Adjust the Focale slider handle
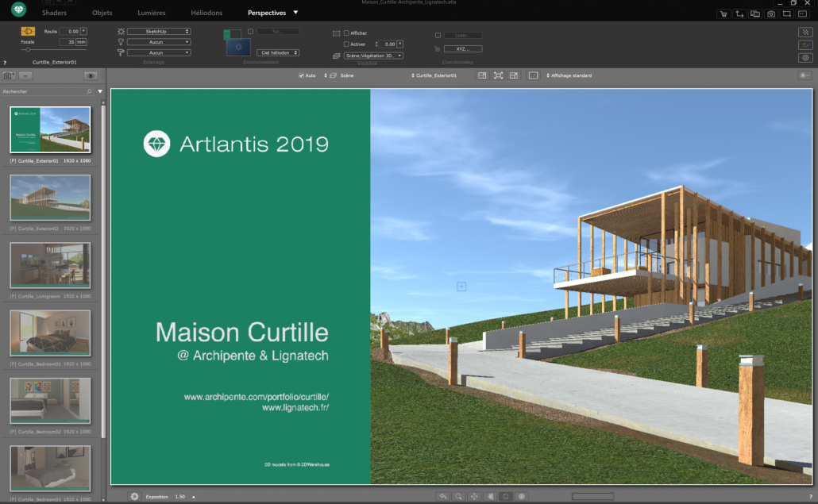Viewport: 818px width, 504px height. [28, 50]
